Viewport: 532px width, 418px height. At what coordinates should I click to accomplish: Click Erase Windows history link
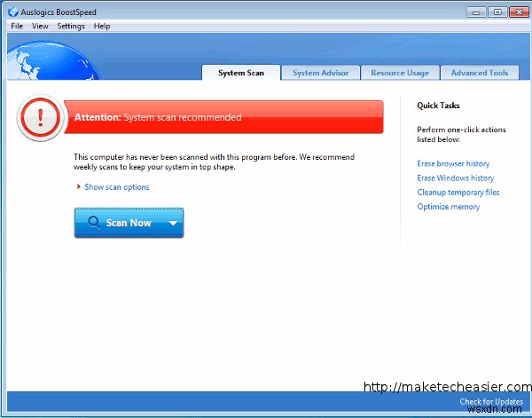point(456,177)
